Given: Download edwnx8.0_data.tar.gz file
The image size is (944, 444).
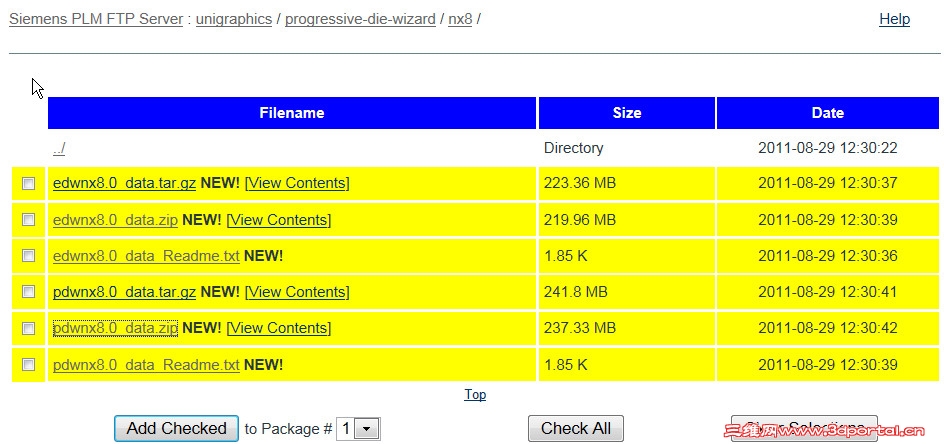Looking at the screenshot, I should (124, 183).
